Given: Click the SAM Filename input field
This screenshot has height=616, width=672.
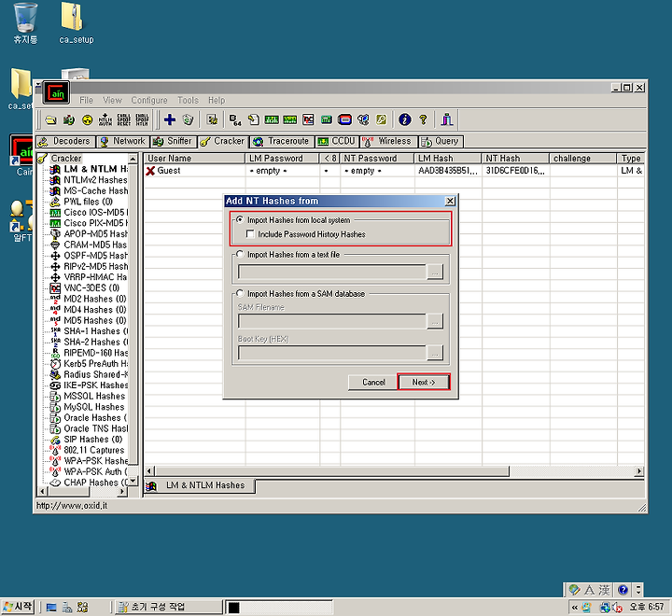Looking at the screenshot, I should [x=332, y=321].
